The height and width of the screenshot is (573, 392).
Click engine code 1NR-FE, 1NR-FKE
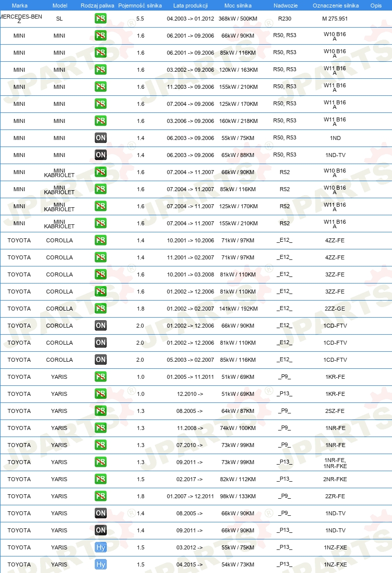[x=335, y=463]
